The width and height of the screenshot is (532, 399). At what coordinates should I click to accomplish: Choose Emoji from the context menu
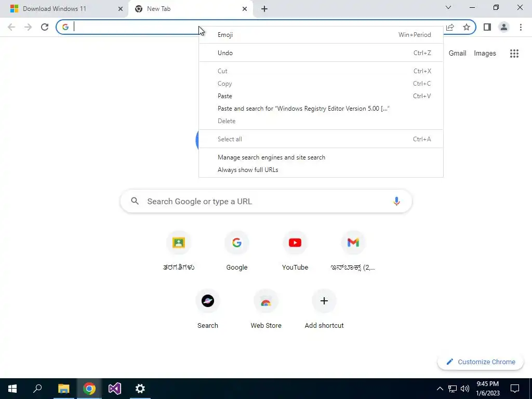(321, 35)
